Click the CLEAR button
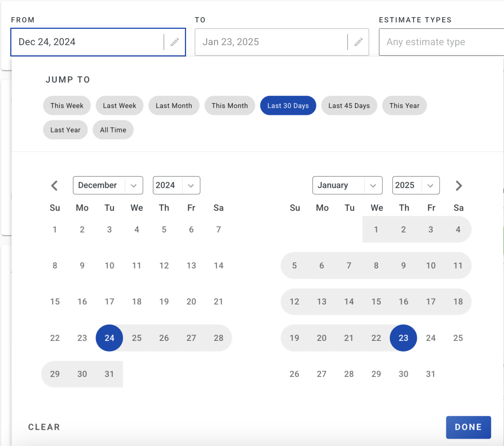This screenshot has width=504, height=446. [44, 427]
